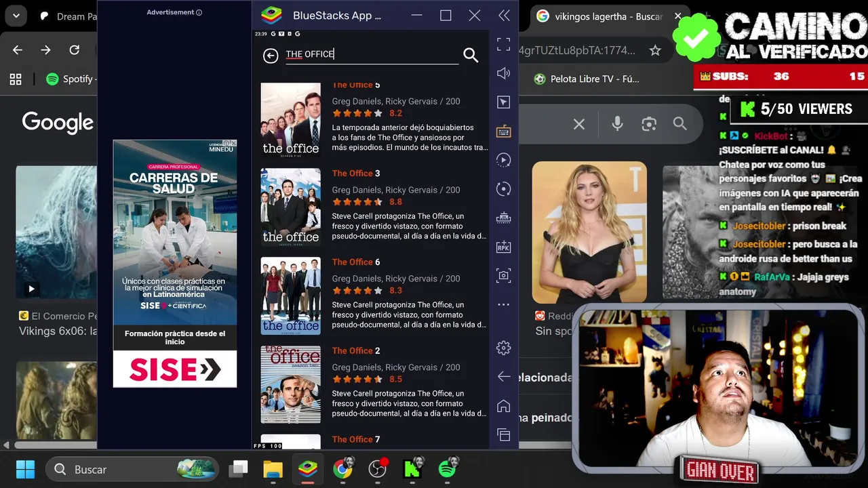Play the Vikings 6x06 video thumbnail

[56, 232]
